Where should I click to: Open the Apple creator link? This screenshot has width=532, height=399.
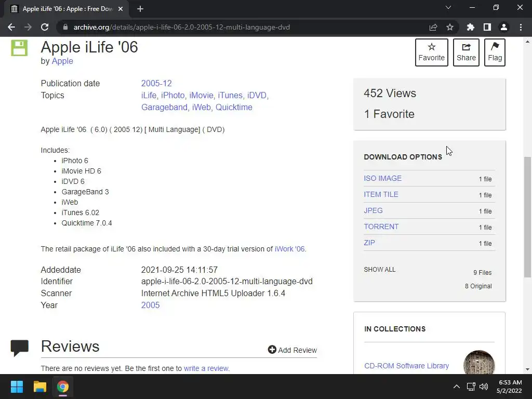point(62,61)
